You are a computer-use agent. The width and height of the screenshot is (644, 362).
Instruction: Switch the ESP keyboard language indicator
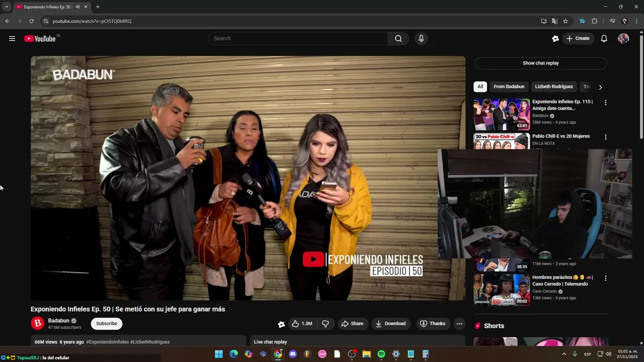click(588, 354)
